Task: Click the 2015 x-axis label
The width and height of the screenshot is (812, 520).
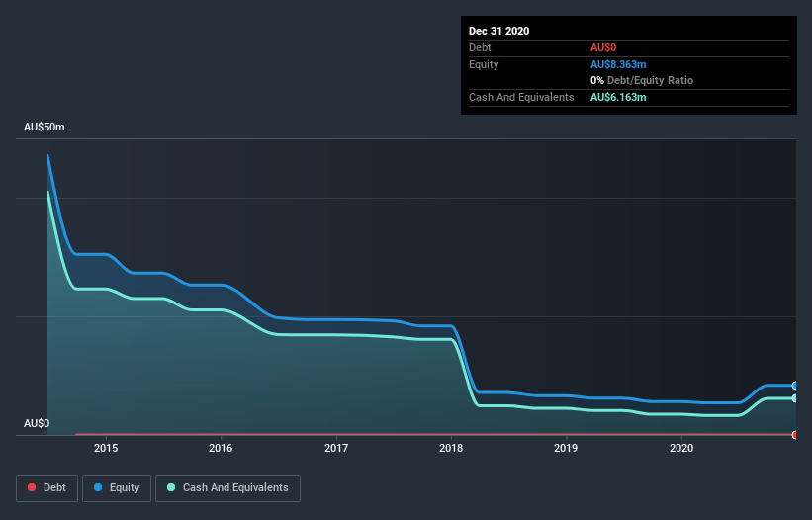Action: pyautogui.click(x=106, y=448)
